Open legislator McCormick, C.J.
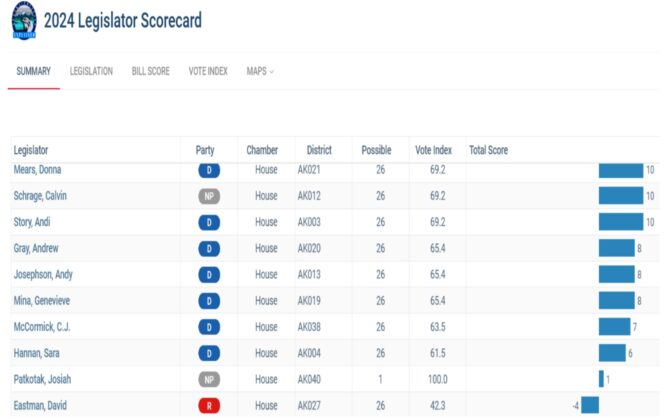 42,327
